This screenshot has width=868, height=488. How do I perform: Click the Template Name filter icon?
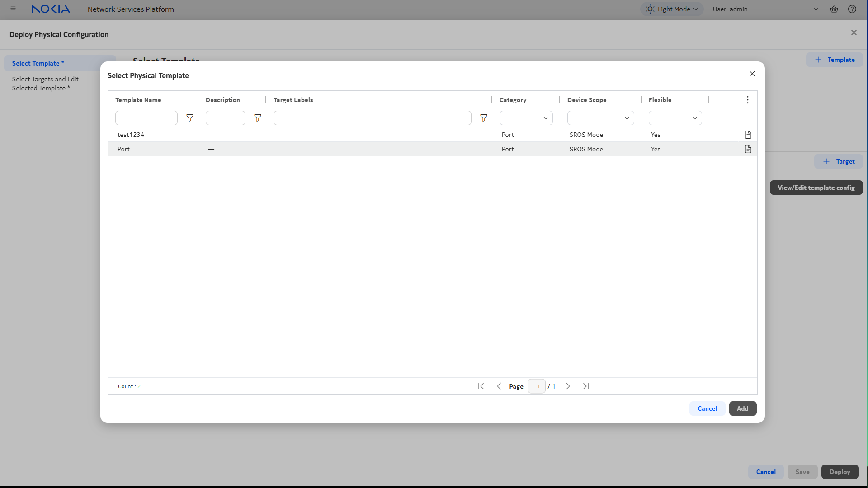[x=190, y=118]
